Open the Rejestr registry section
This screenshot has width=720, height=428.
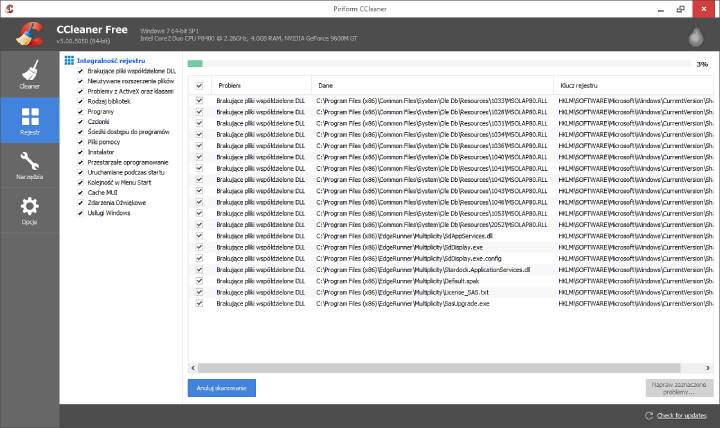click(x=29, y=120)
